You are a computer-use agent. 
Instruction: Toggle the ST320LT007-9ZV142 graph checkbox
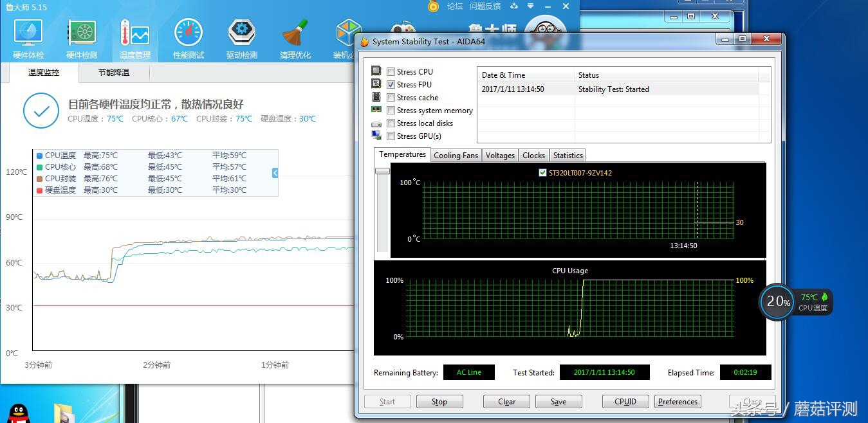542,173
